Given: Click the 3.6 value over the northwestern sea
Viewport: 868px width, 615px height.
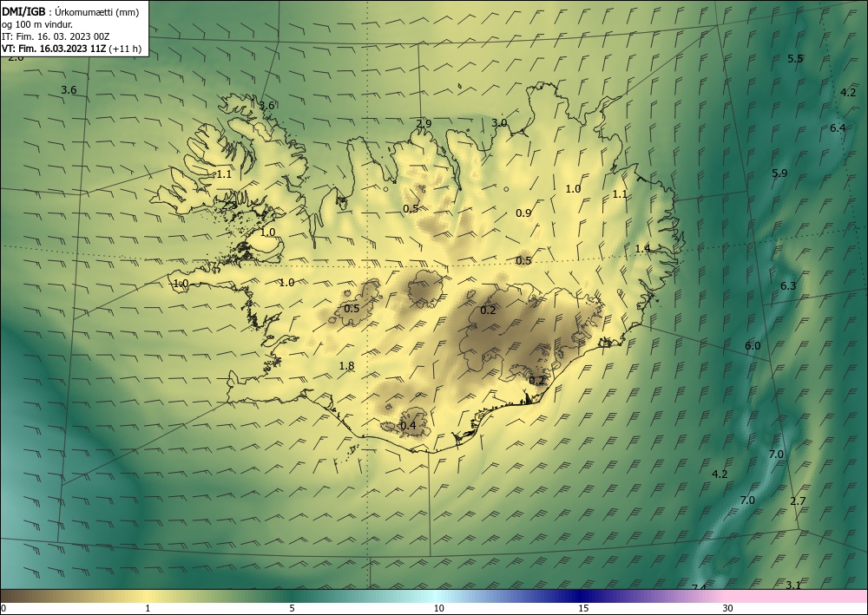Looking at the screenshot, I should (69, 89).
